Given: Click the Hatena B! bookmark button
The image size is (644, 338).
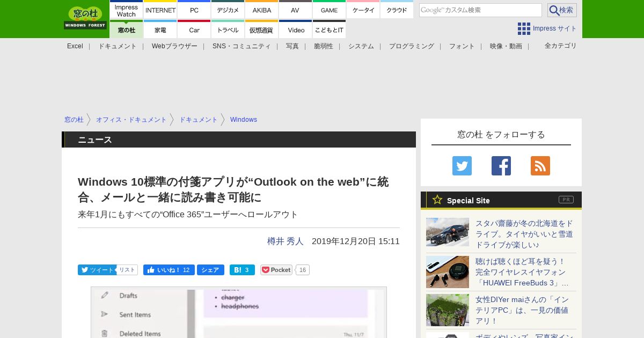Looking at the screenshot, I should [242, 270].
